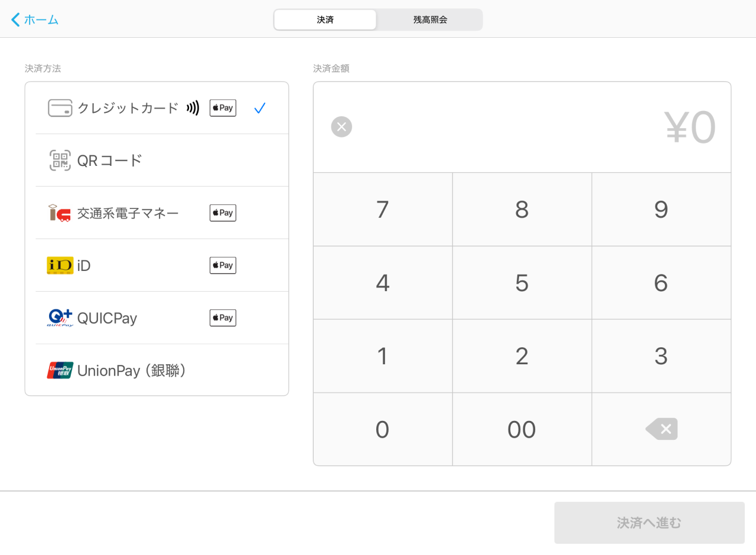Tap the transit IC e-money logo
This screenshot has width=756, height=555.
coord(60,213)
